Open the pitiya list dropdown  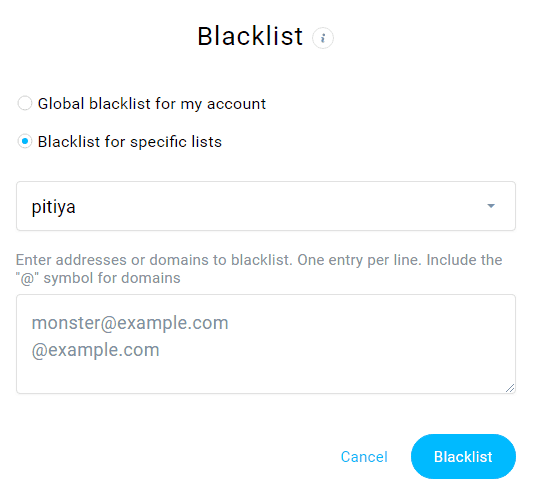266,206
